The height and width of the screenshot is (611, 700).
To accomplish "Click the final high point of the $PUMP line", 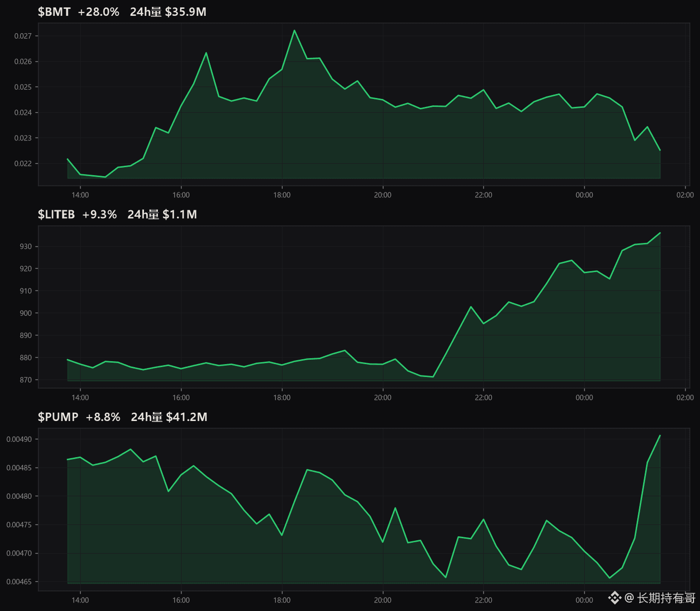I will (660, 435).
